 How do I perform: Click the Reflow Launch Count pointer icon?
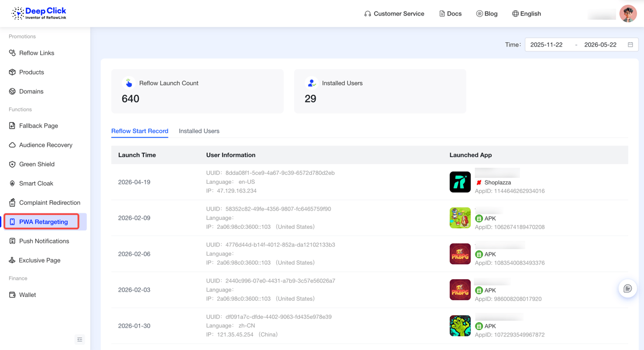129,83
